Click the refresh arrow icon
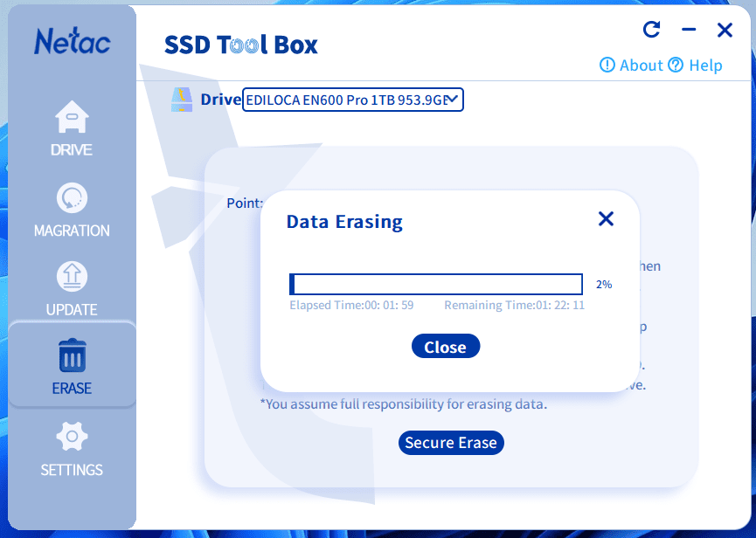The width and height of the screenshot is (756, 538). [651, 30]
